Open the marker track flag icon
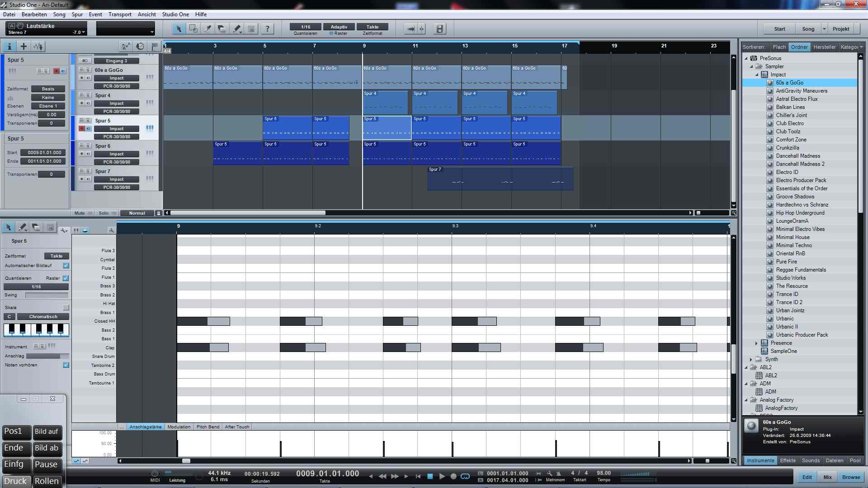 click(x=155, y=46)
